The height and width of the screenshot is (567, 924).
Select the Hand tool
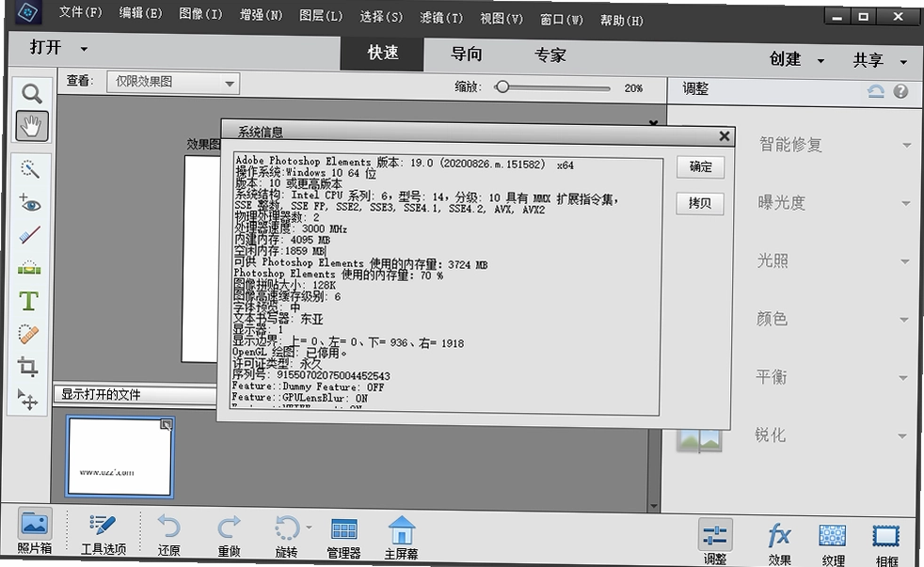point(31,125)
